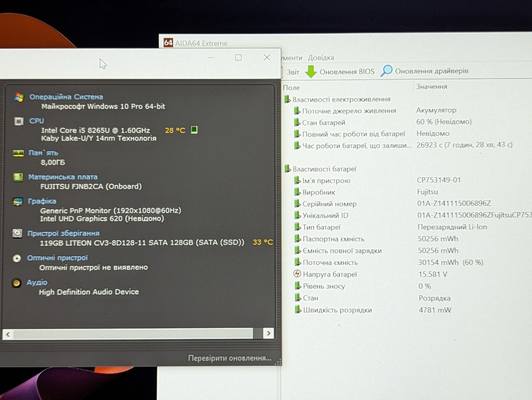The width and height of the screenshot is (532, 400).
Task: Open the Довідка menu
Action: (321, 58)
